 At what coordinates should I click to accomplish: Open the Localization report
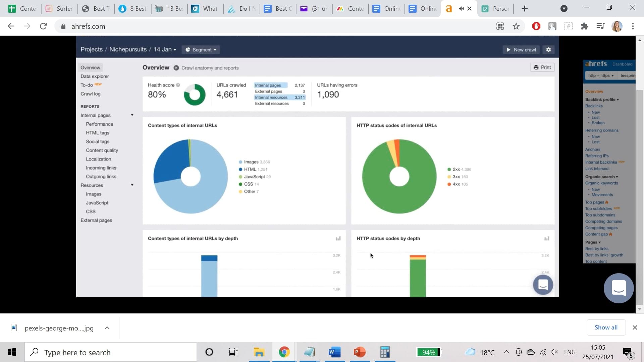(98, 159)
